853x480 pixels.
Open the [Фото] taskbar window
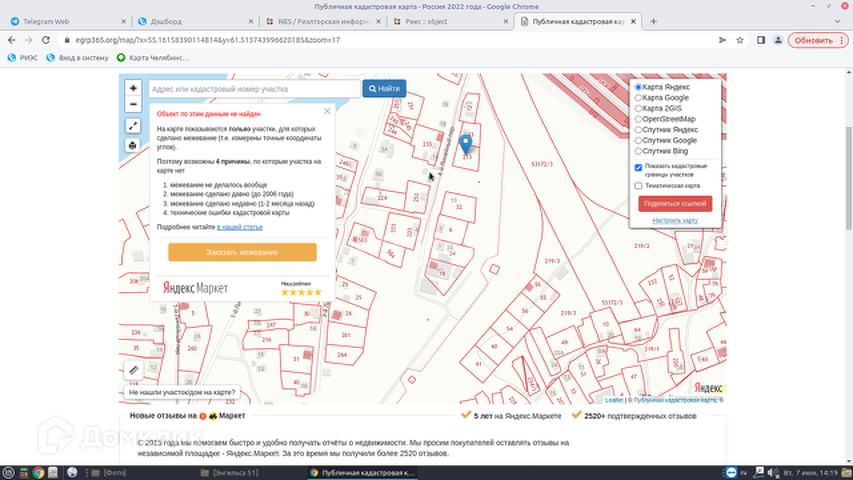coord(109,472)
